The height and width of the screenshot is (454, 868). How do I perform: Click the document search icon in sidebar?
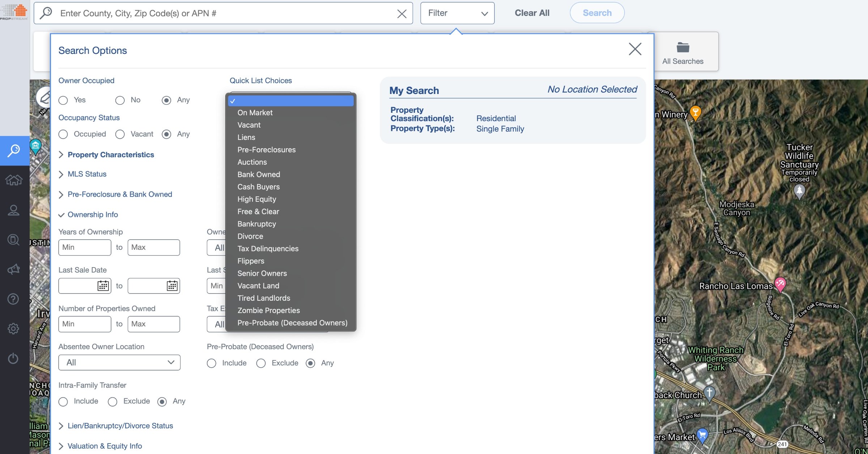(13, 240)
